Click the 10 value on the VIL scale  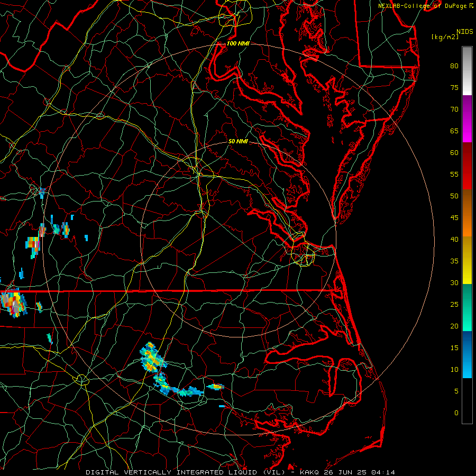coord(454,370)
